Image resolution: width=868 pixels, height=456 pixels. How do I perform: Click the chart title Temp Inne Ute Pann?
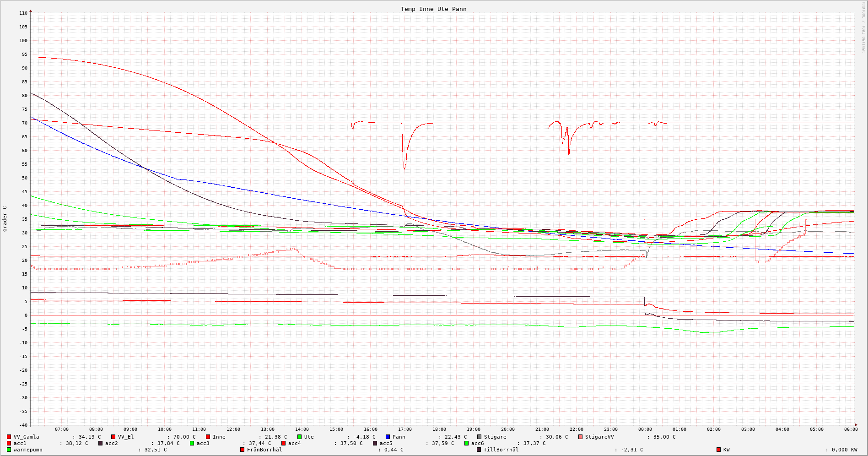pos(433,9)
